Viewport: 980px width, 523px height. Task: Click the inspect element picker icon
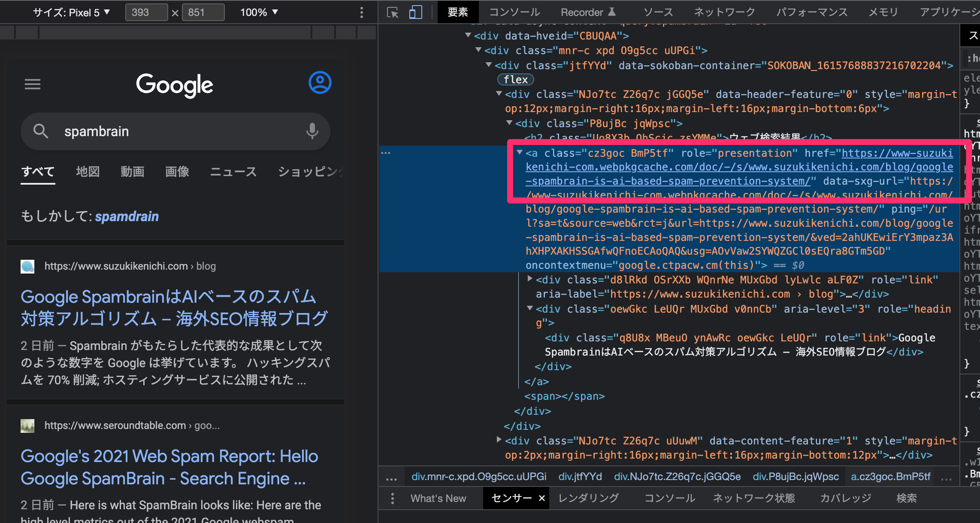(x=393, y=12)
